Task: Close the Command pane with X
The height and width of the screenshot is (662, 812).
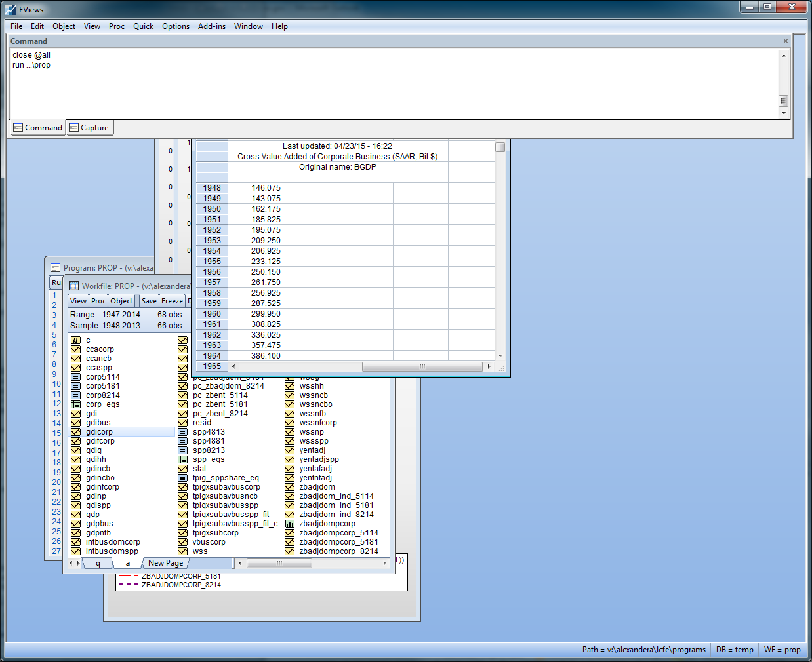Action: coord(785,41)
